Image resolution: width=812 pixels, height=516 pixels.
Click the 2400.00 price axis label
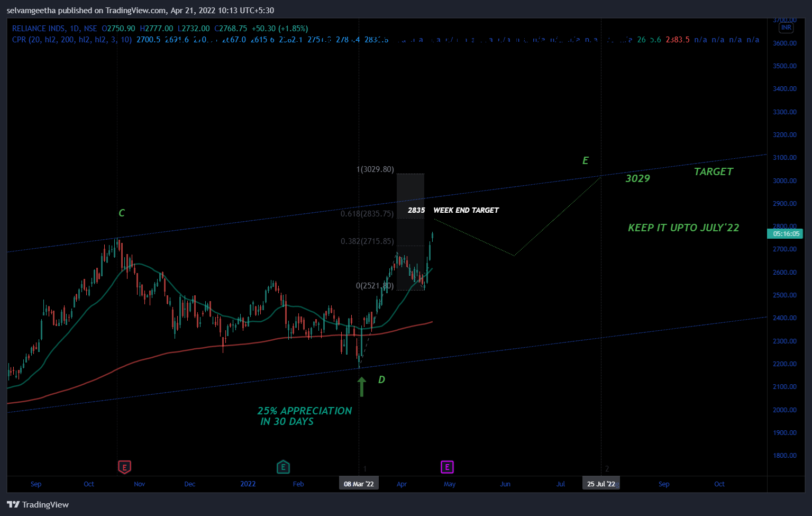(784, 318)
